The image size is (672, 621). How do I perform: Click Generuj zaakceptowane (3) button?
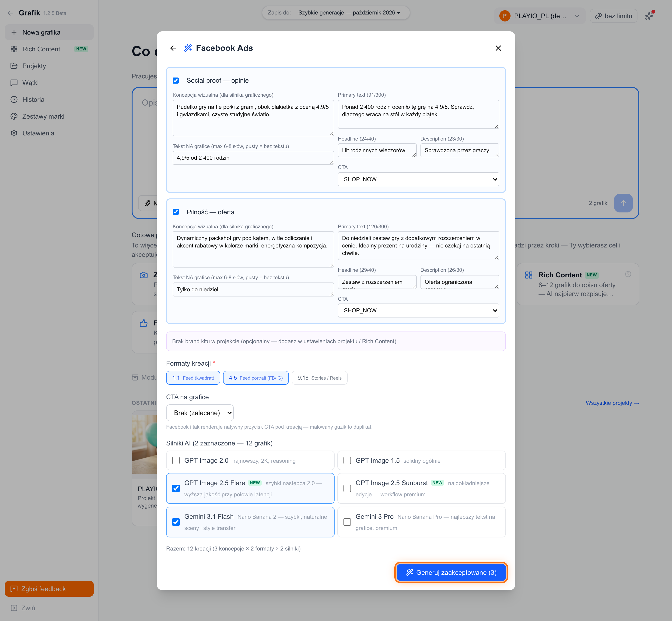[x=451, y=573]
